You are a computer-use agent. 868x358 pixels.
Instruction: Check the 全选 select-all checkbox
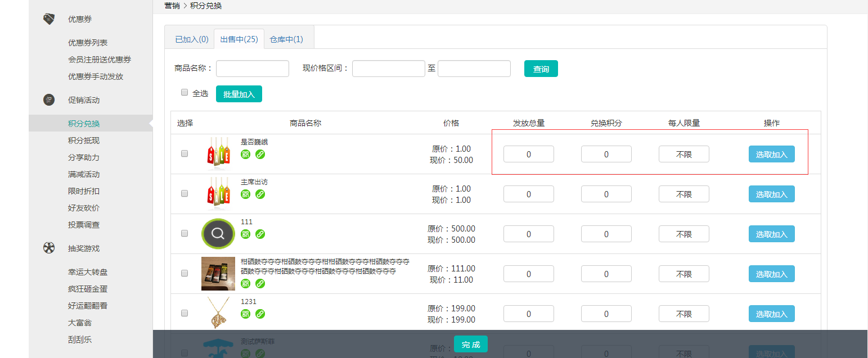(x=185, y=93)
